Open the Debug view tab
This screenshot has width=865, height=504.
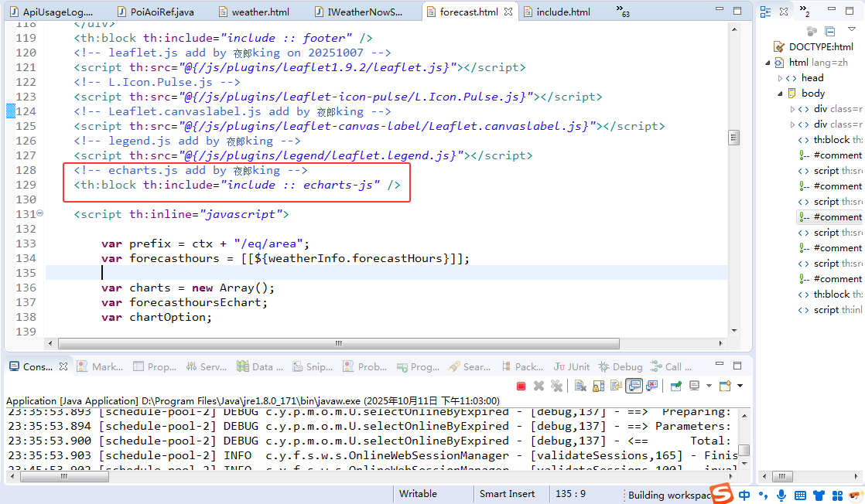(x=621, y=366)
